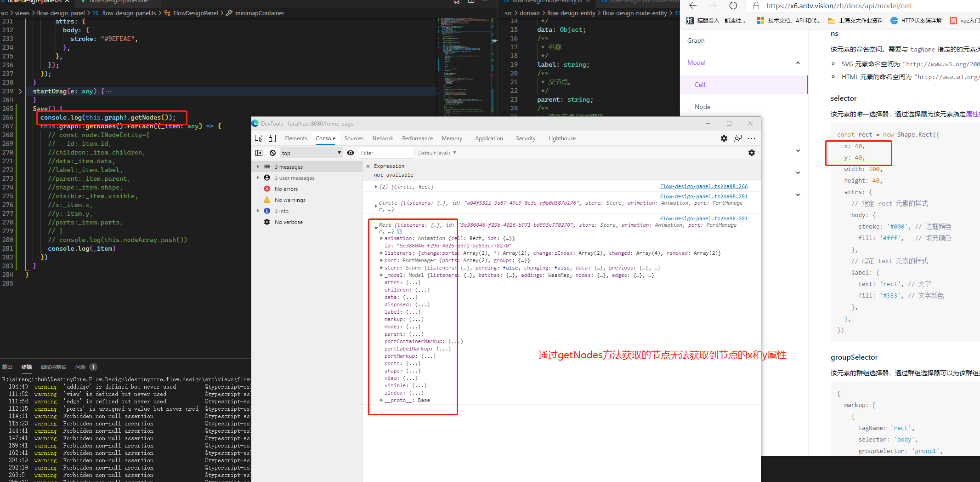Open DevTools settings with the gear icon
Viewport: 980px width, 482px height.
coord(724,138)
